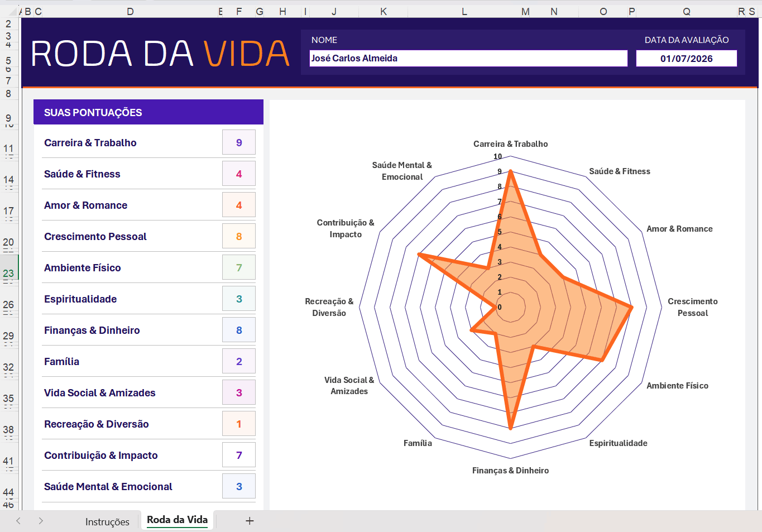Click the 'Família' row label in scores list
This screenshot has height=532, width=762.
pos(62,361)
